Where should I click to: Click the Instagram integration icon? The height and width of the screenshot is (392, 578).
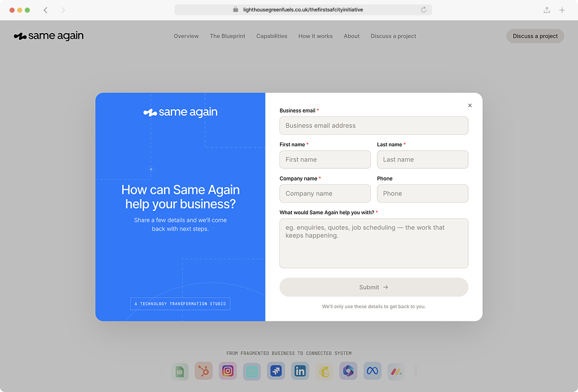tap(228, 371)
